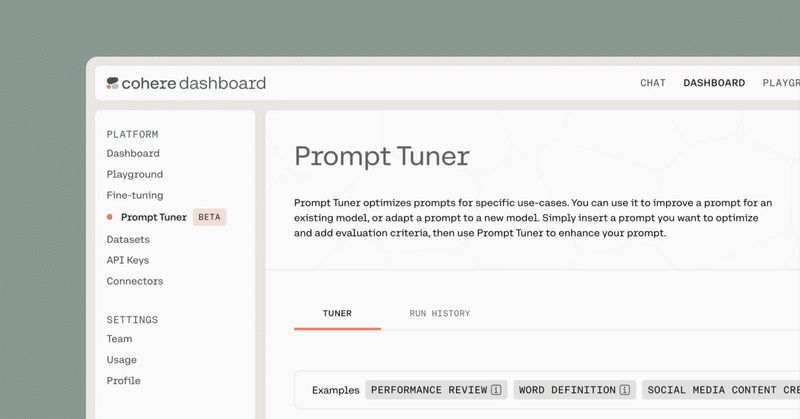Click the orange dot beside Prompt Tuner
The image size is (800, 419).
(110, 217)
